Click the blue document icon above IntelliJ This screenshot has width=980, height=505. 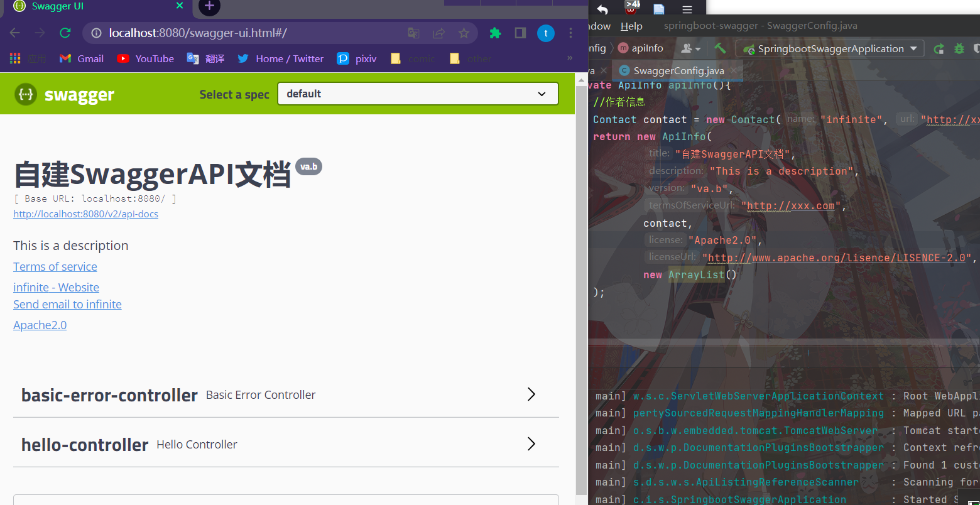click(658, 9)
